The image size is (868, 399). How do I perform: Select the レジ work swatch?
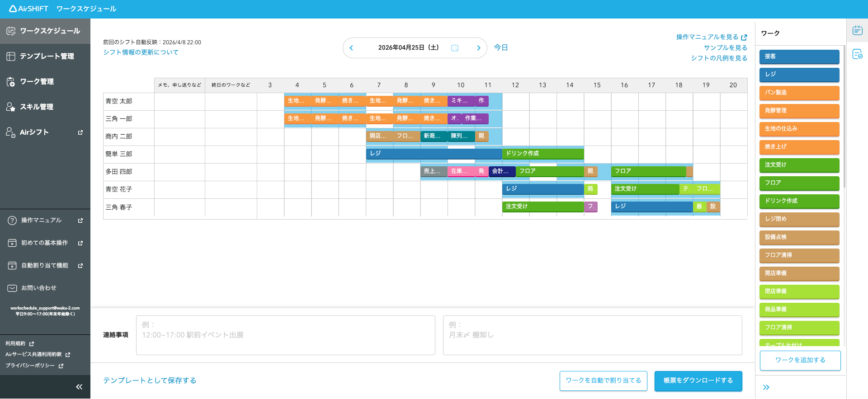tap(799, 75)
